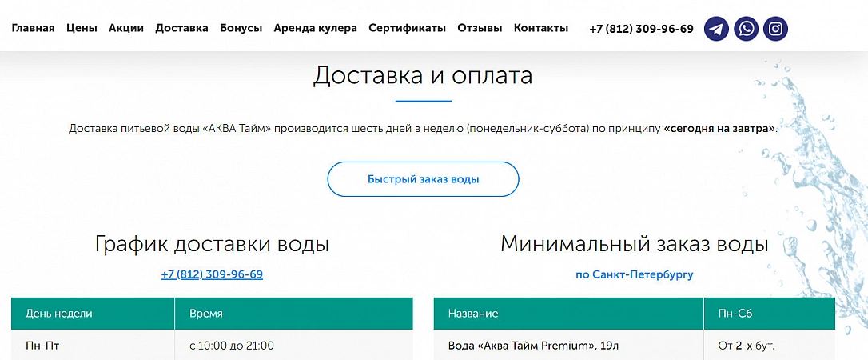This screenshot has width=868, height=360.
Task: Go to Контакты page
Action: click(x=541, y=28)
